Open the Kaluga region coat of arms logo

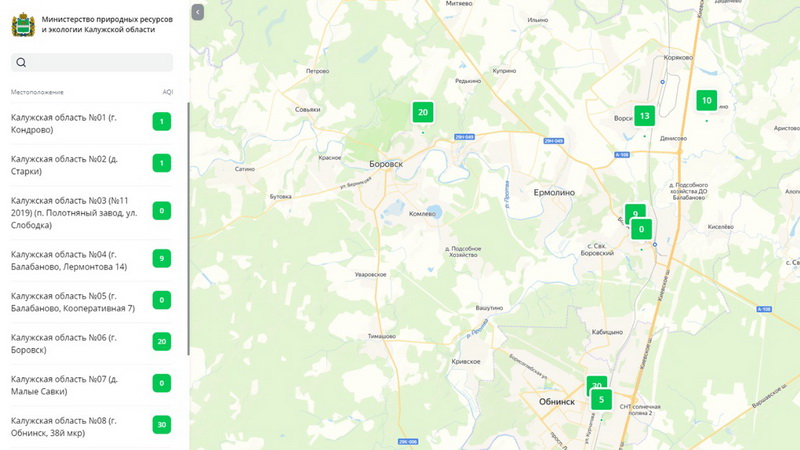tap(23, 24)
